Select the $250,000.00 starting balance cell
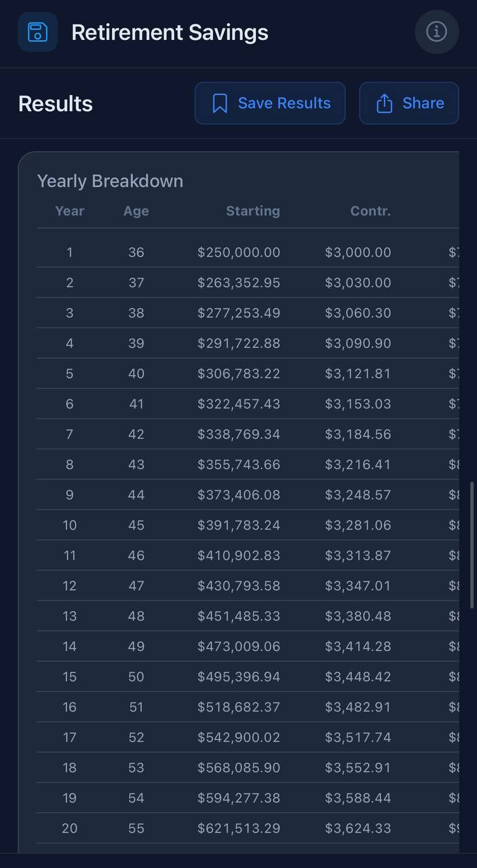 point(239,252)
